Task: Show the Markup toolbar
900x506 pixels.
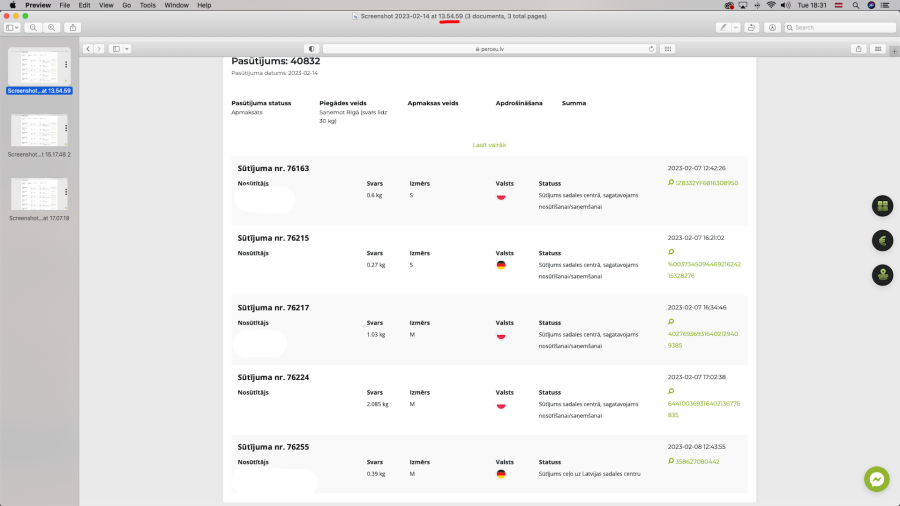Action: (773, 28)
